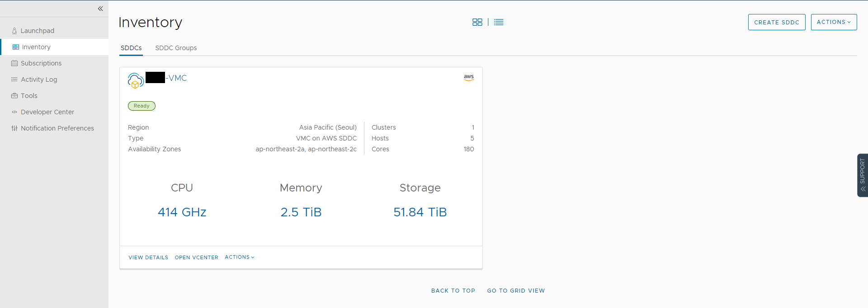The height and width of the screenshot is (308, 868).
Task: Open the SDDC card Actions dropdown
Action: pos(240,257)
